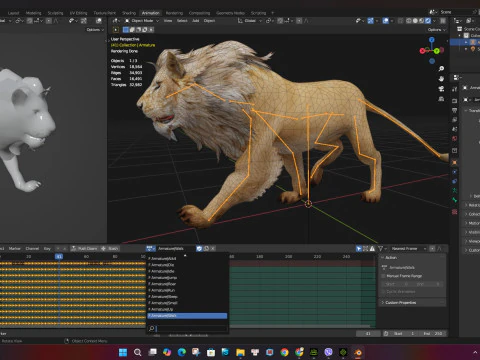Open the Nearest Frame snapping dropdown
480x360 pixels.
tap(408, 249)
